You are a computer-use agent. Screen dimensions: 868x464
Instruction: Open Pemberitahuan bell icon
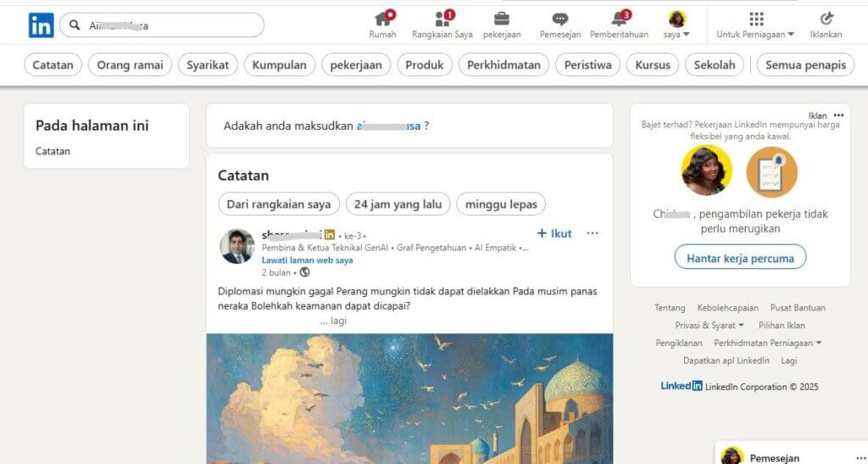coord(619,20)
